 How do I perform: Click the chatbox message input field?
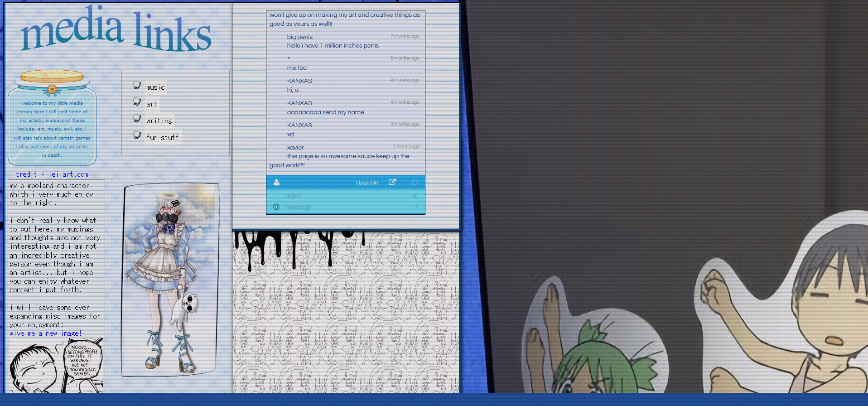click(x=347, y=208)
